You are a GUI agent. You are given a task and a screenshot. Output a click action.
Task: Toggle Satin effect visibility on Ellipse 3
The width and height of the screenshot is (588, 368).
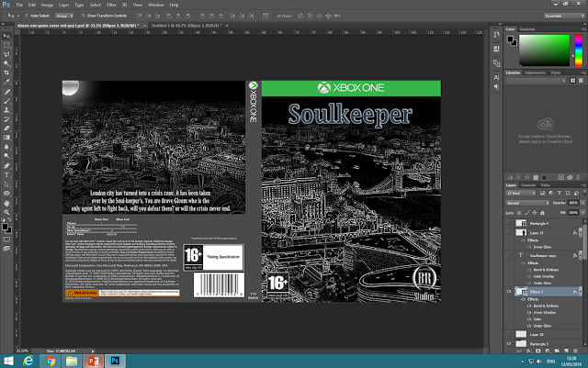[529, 319]
